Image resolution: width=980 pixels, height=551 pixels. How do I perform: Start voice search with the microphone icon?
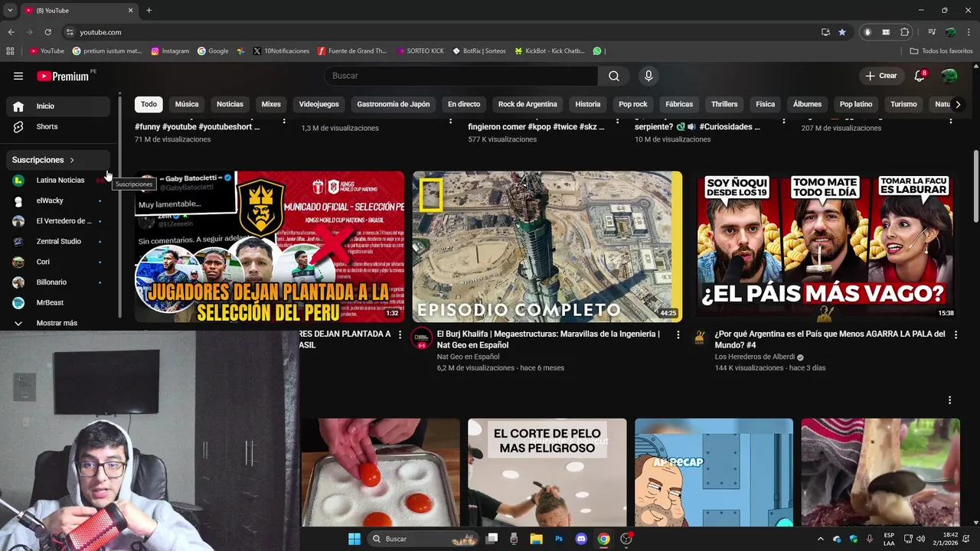pos(648,76)
